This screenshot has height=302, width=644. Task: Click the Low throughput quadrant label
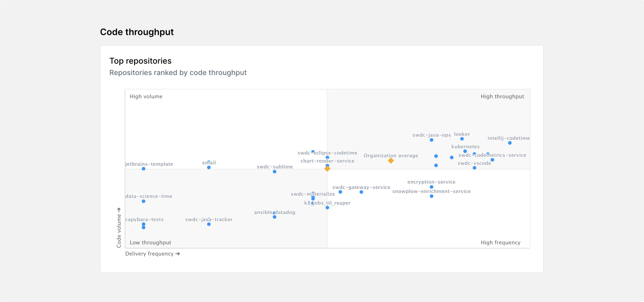click(x=150, y=243)
